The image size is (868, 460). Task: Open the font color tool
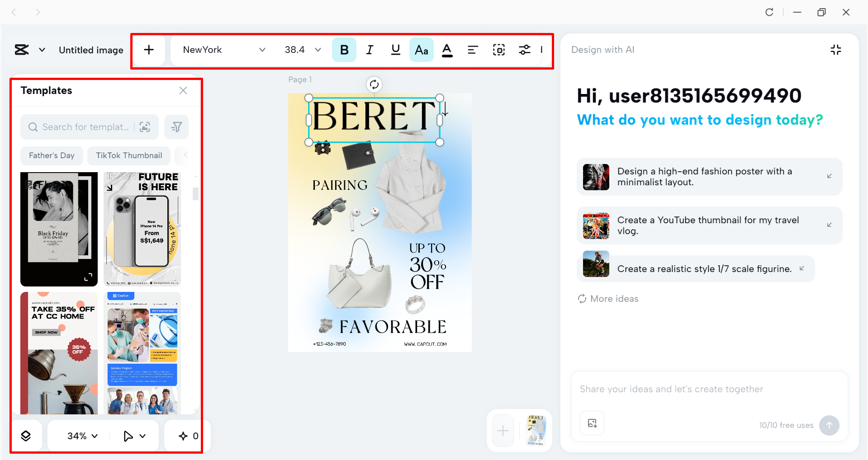447,50
